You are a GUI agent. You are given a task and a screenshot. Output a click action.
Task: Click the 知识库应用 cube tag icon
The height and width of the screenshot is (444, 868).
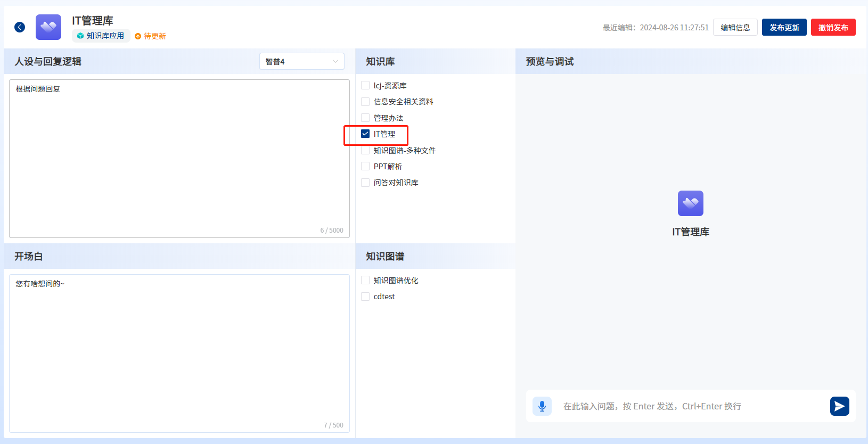(80, 36)
